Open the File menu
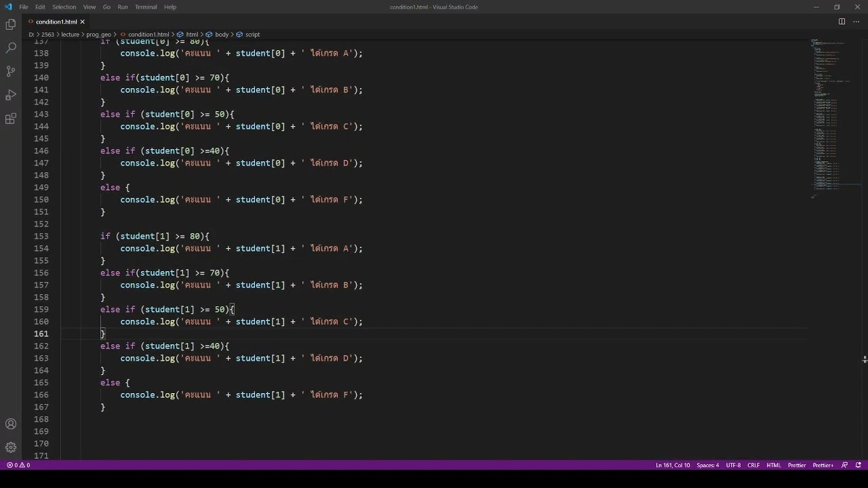 click(24, 7)
